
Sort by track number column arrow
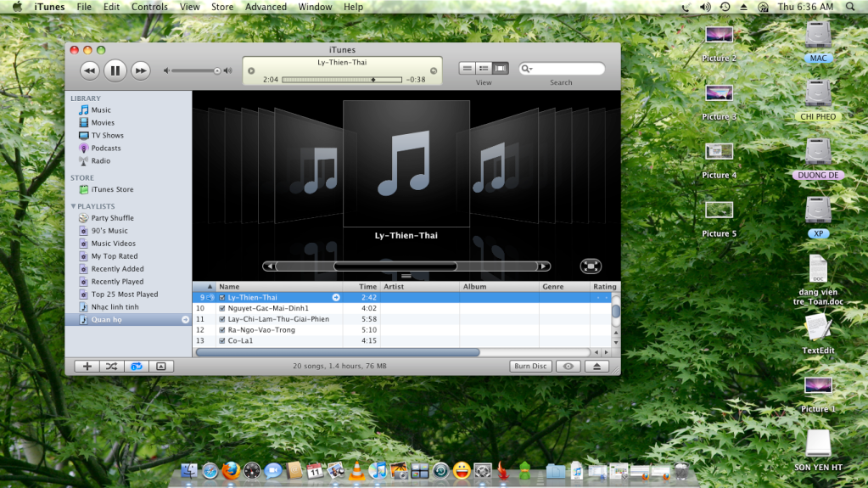[210, 287]
